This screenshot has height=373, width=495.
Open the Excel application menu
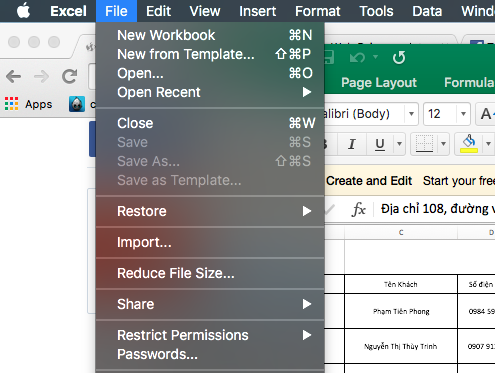point(68,11)
